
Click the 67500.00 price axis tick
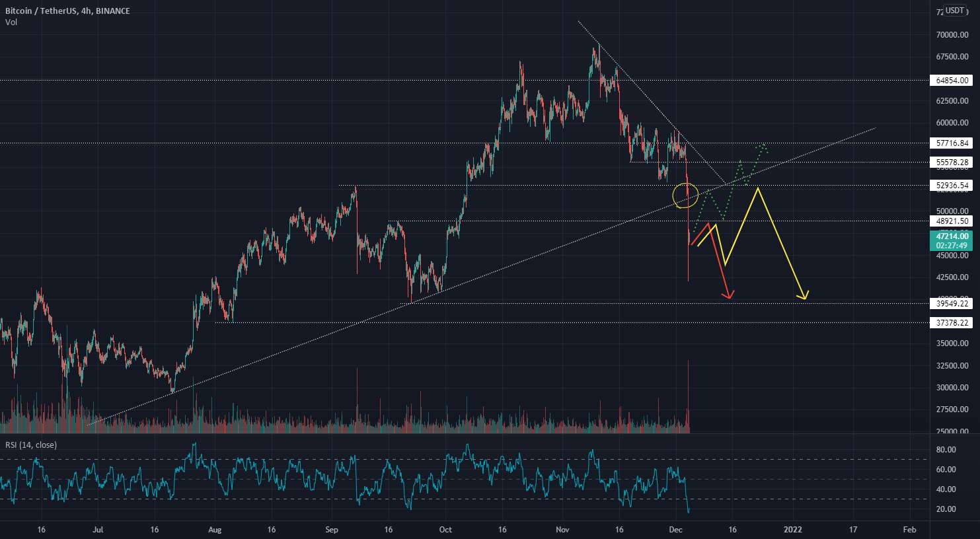[x=952, y=57]
